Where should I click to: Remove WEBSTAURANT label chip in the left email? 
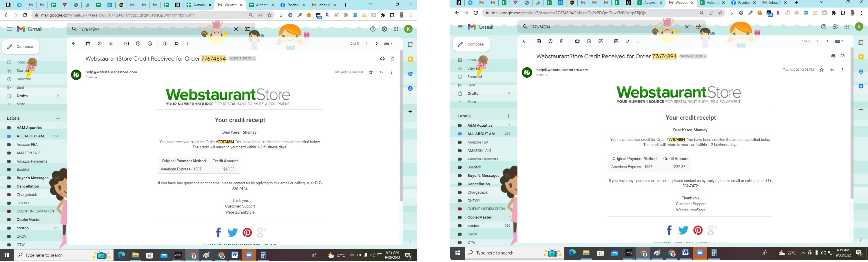click(254, 59)
